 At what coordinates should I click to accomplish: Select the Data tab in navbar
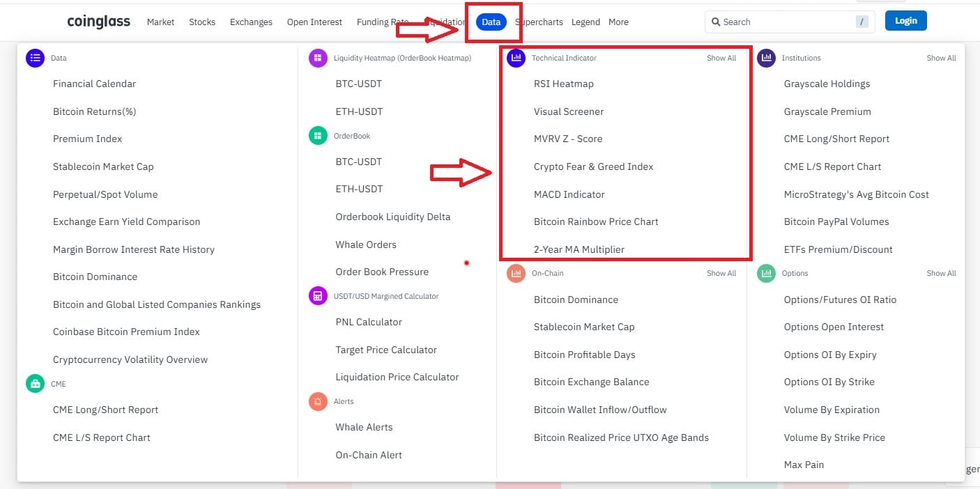491,22
